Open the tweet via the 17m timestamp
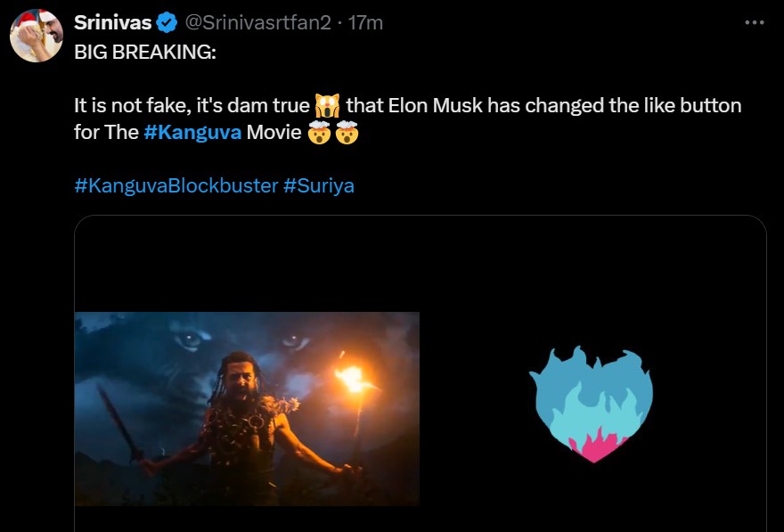This screenshot has height=532, width=784. [365, 22]
